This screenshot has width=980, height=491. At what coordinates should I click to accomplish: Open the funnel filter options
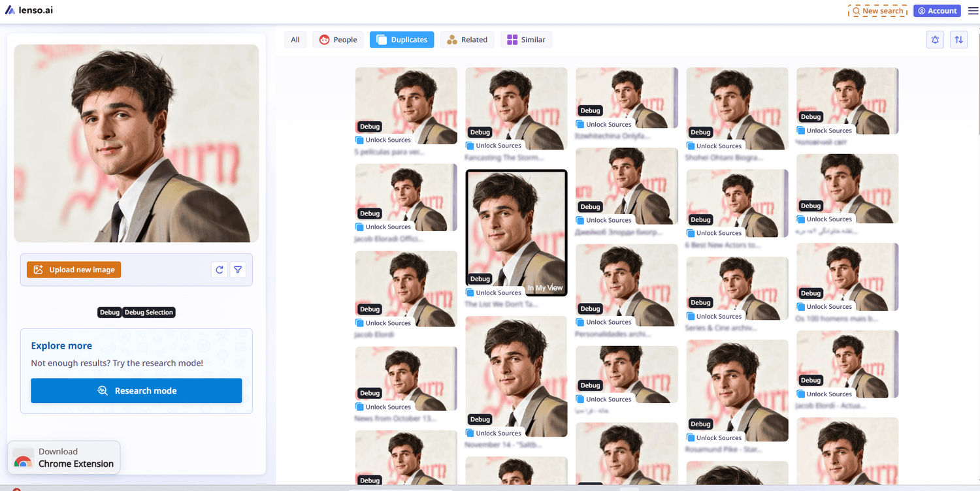238,269
